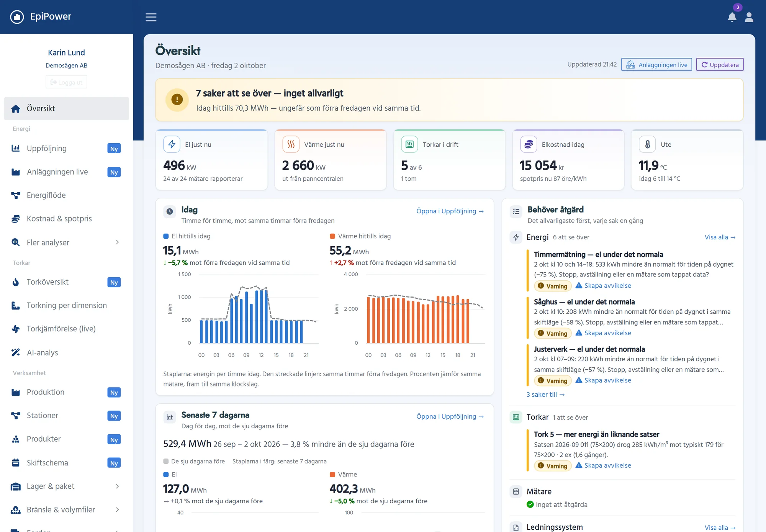Click the meter icon next to Mätare
The image size is (766, 532).
516,491
